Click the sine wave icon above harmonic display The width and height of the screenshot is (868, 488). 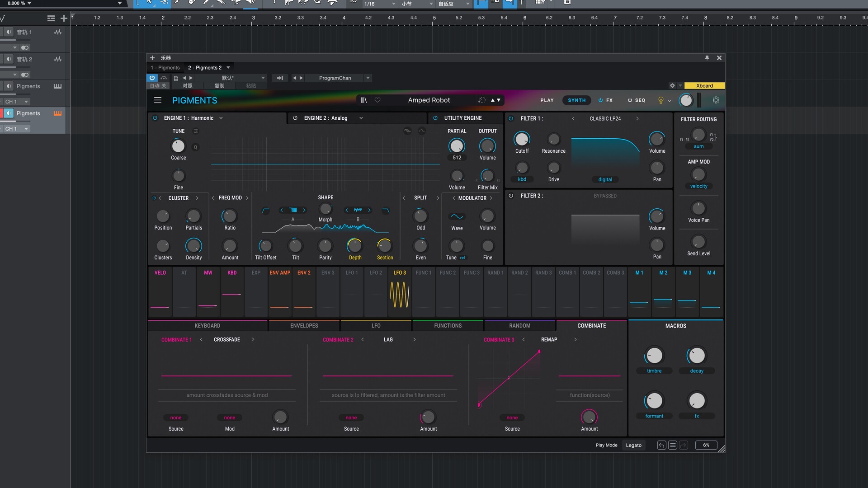coord(407,131)
